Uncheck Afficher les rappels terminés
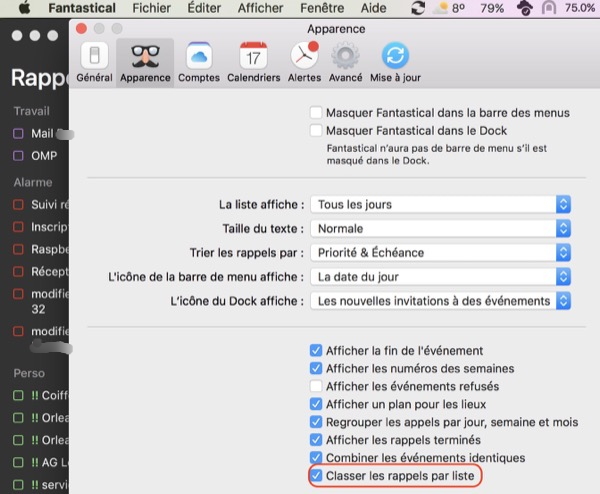600x494 pixels. click(x=317, y=440)
